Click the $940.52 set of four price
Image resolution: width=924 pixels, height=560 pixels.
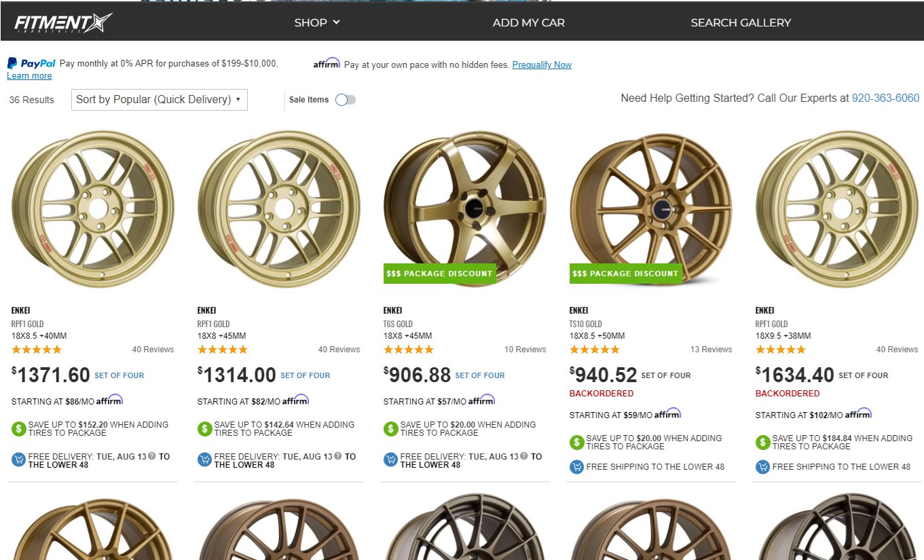pos(603,375)
